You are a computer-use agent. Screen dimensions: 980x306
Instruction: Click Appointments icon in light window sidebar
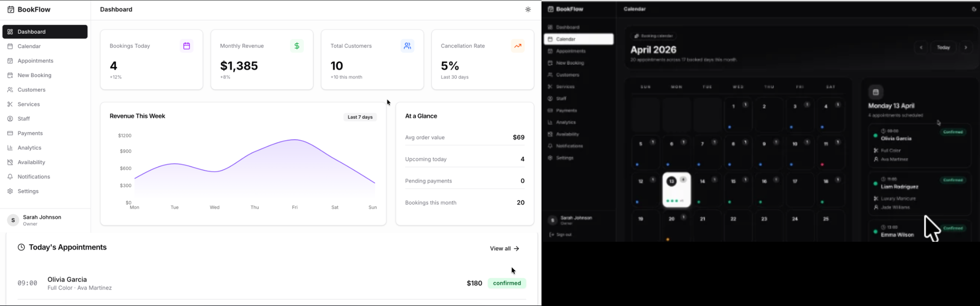[x=10, y=61]
